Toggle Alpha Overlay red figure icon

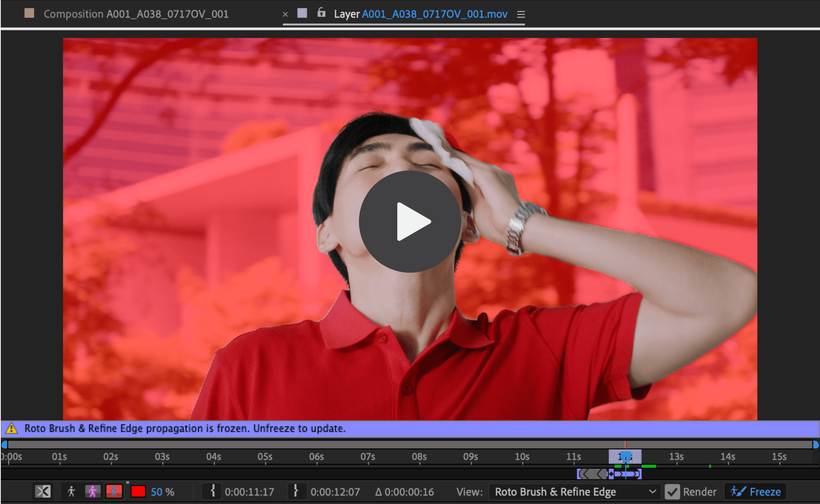pyautogui.click(x=114, y=491)
